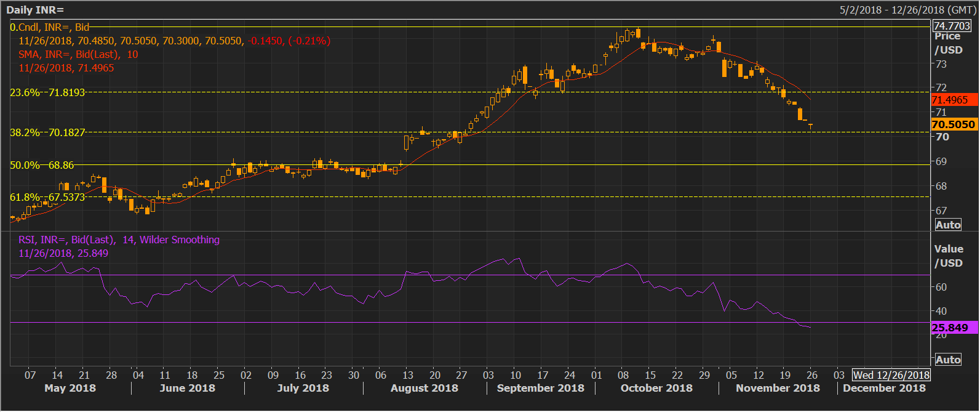Select the RSI Wilder Smoothing legend label
The height and width of the screenshot is (412, 980).
(x=119, y=240)
